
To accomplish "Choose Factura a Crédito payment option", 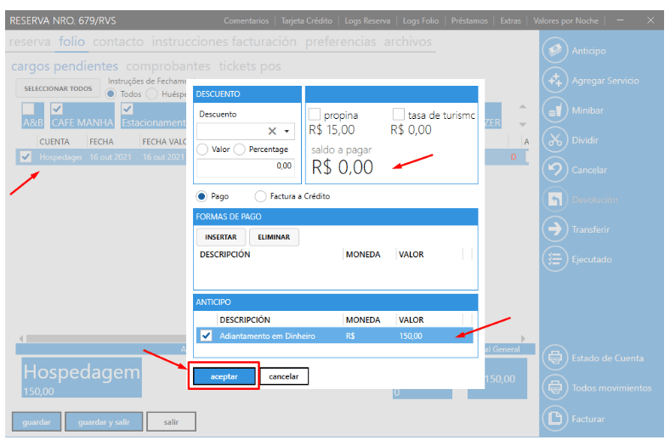I will point(262,196).
